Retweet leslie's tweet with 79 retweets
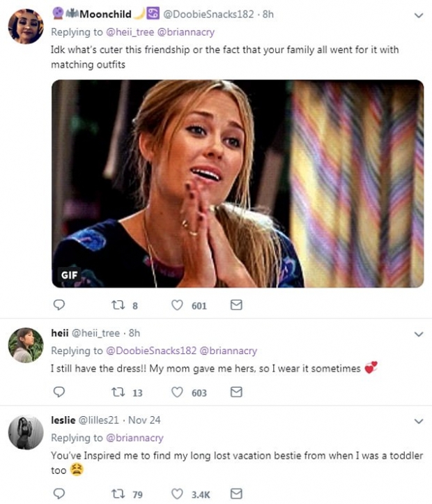432x504 pixels. [x=118, y=494]
